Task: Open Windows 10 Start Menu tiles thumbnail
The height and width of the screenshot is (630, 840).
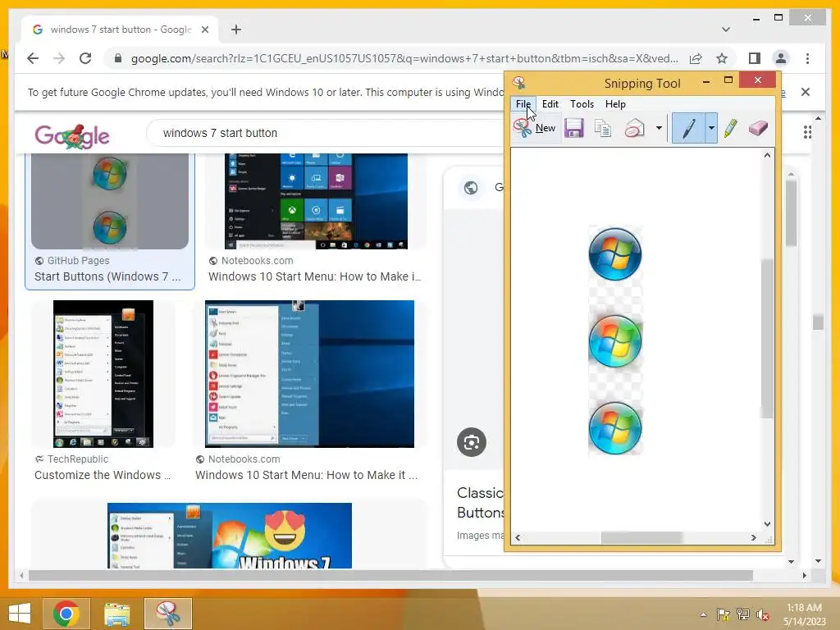Action: [316, 202]
